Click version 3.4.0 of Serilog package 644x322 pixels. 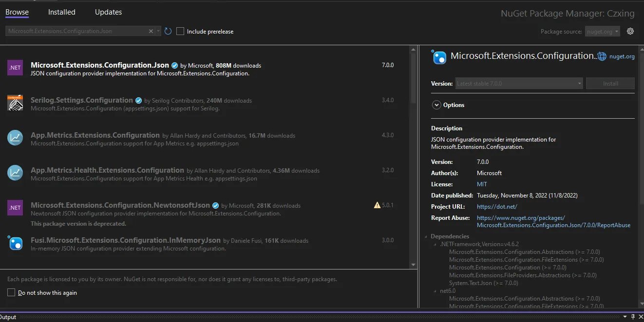[x=388, y=100]
